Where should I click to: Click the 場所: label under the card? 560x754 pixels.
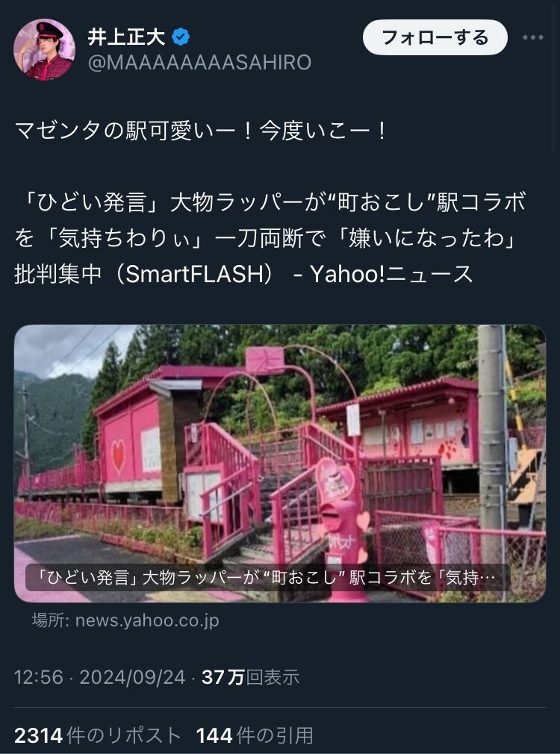click(52, 620)
